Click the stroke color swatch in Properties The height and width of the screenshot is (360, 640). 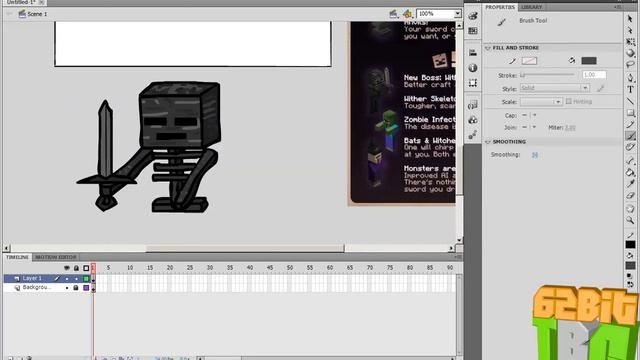point(529,61)
